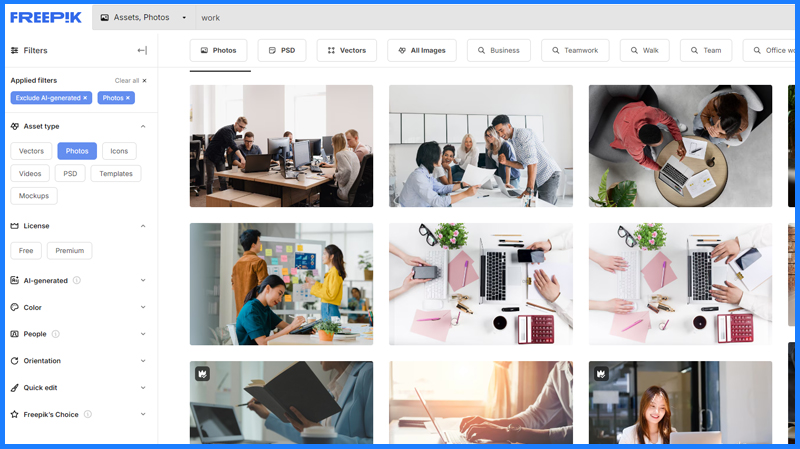Screen dimensions: 800x449
Task: Click the Asset type shapes icon
Action: click(14, 126)
